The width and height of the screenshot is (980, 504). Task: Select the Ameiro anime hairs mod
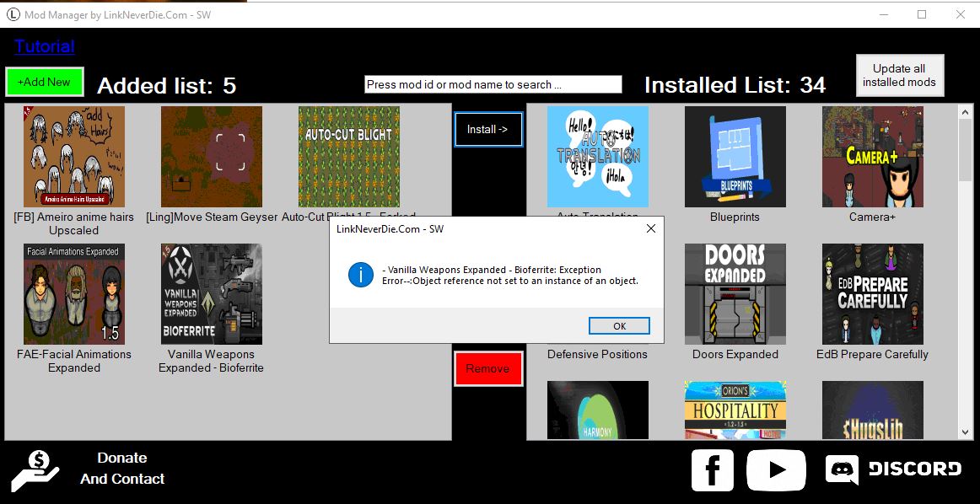click(x=74, y=157)
